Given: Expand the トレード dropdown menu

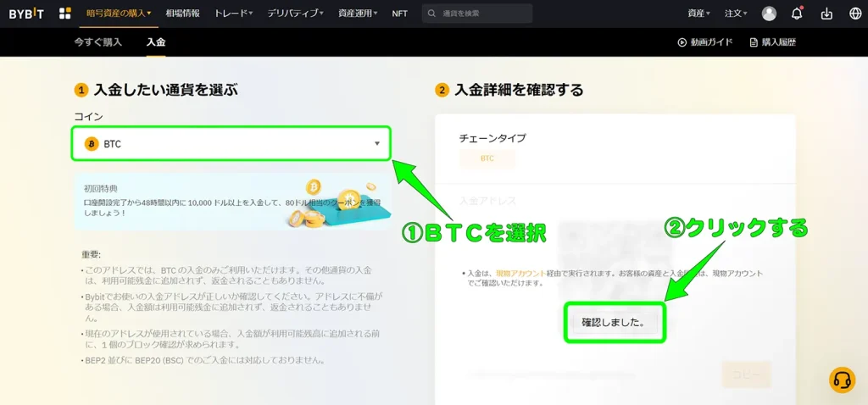Looking at the screenshot, I should point(234,14).
